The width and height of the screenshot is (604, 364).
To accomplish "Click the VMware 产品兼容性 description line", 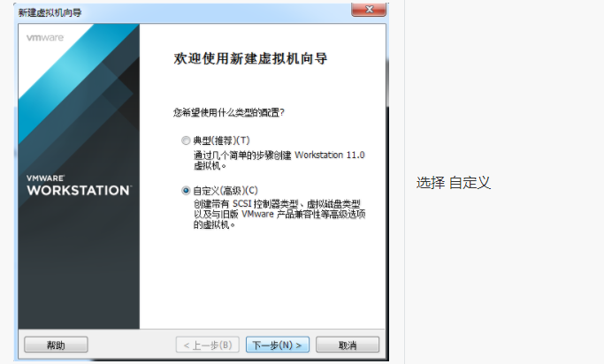I will (x=279, y=214).
